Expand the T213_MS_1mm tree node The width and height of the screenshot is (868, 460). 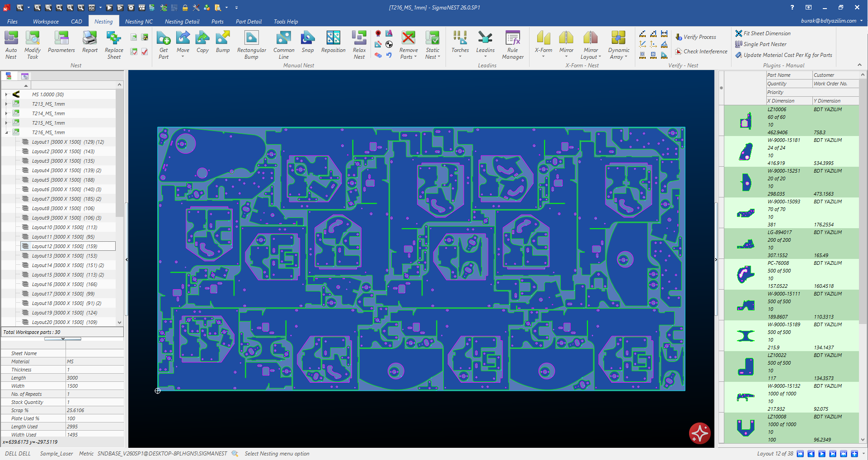coord(6,104)
